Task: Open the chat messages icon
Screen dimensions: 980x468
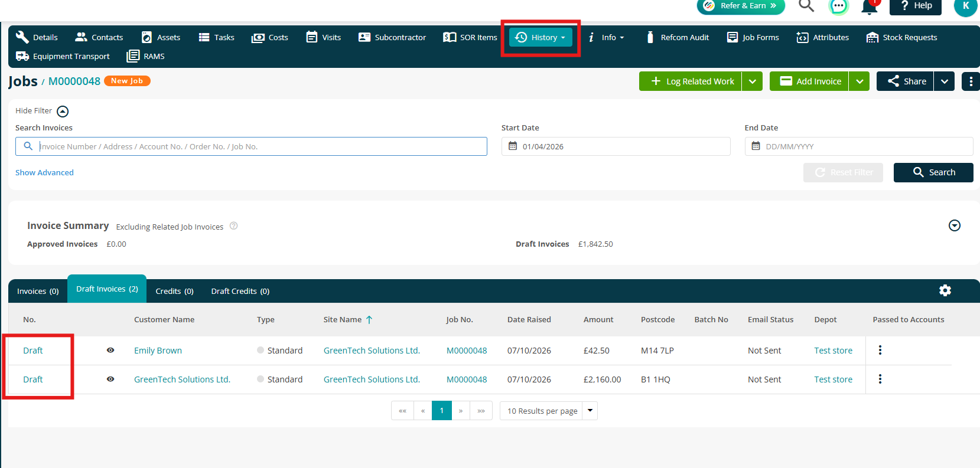Action: tap(838, 6)
